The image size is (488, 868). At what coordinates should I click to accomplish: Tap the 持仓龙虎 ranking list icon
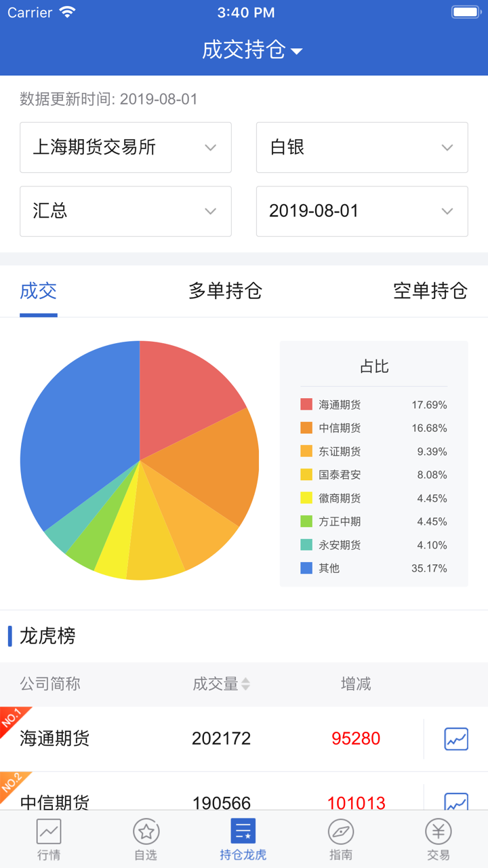pyautogui.click(x=243, y=831)
